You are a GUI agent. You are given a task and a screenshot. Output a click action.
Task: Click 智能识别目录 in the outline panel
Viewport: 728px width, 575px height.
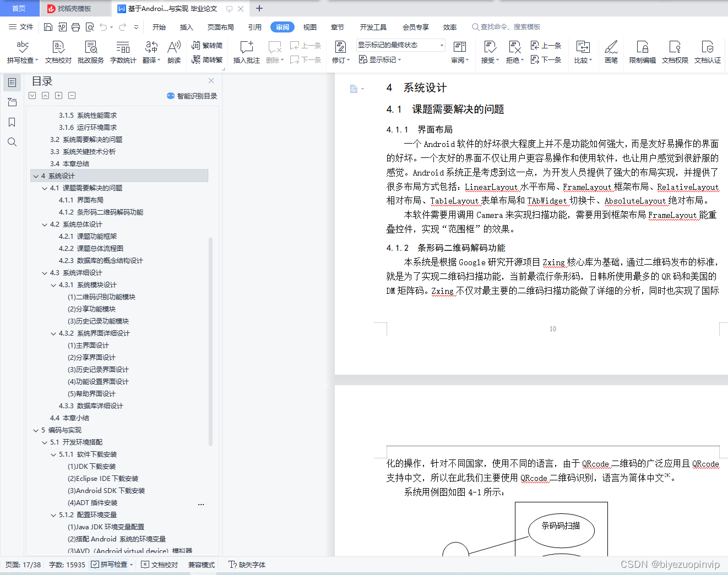(192, 95)
